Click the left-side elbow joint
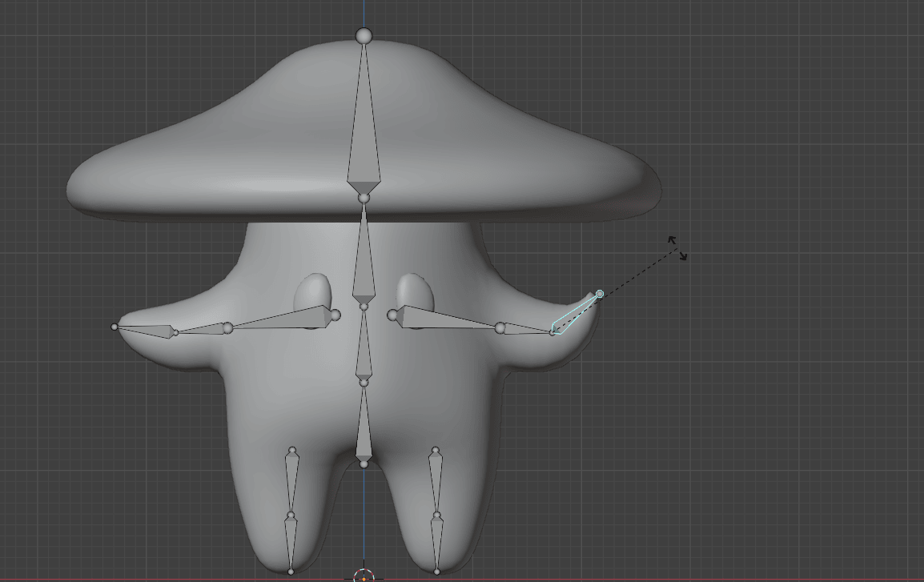The image size is (924, 582). point(227,327)
